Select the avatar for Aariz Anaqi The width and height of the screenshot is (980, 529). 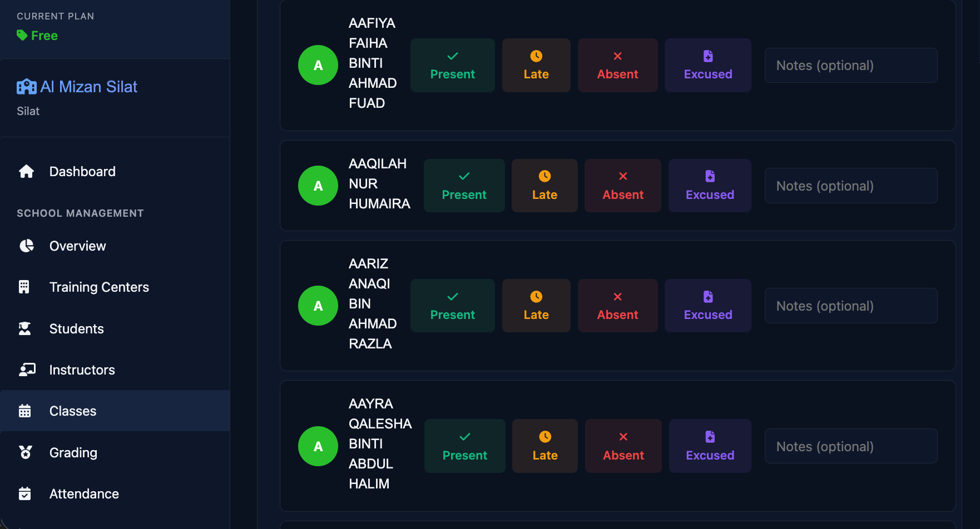(318, 306)
